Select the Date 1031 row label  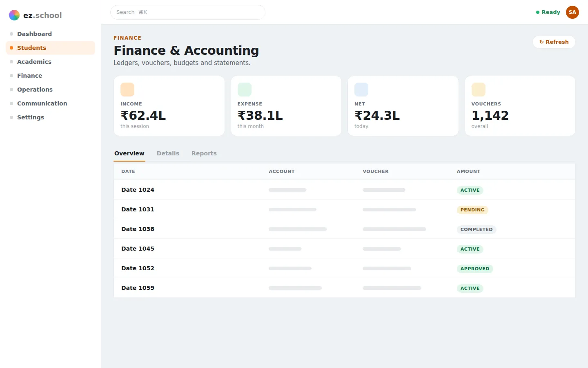[138, 209]
